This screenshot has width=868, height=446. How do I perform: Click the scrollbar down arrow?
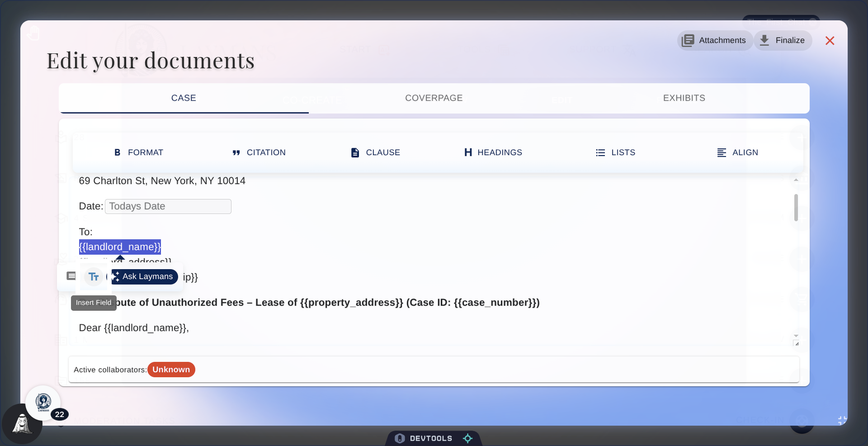pyautogui.click(x=796, y=336)
